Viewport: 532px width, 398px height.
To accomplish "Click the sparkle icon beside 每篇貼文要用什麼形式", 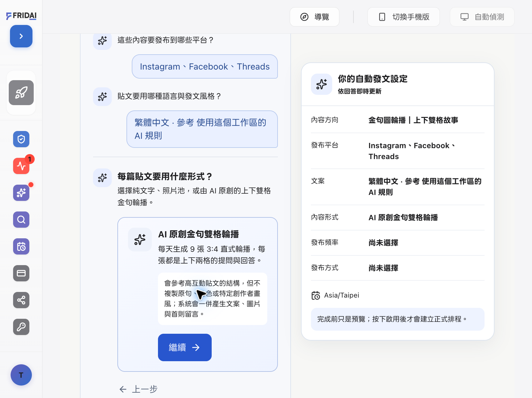I will tap(102, 178).
